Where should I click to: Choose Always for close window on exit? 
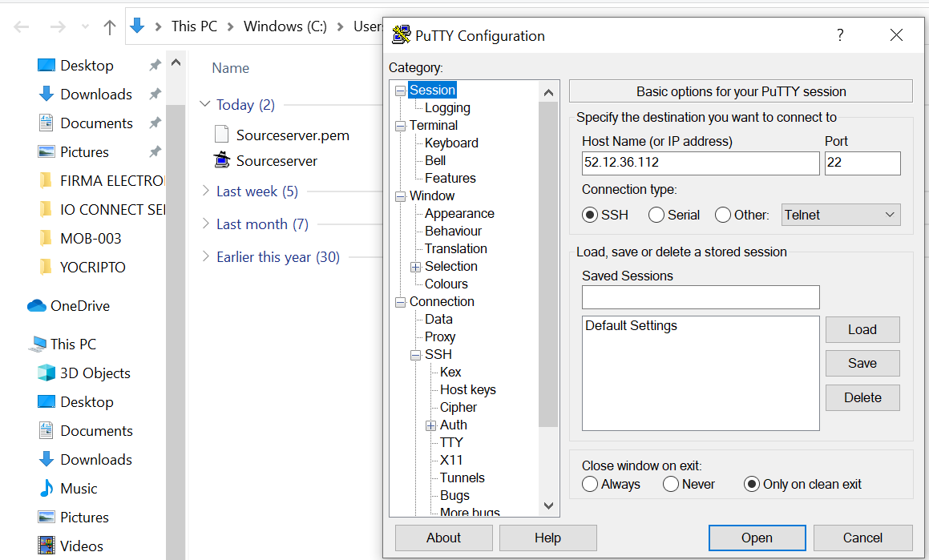tap(589, 484)
